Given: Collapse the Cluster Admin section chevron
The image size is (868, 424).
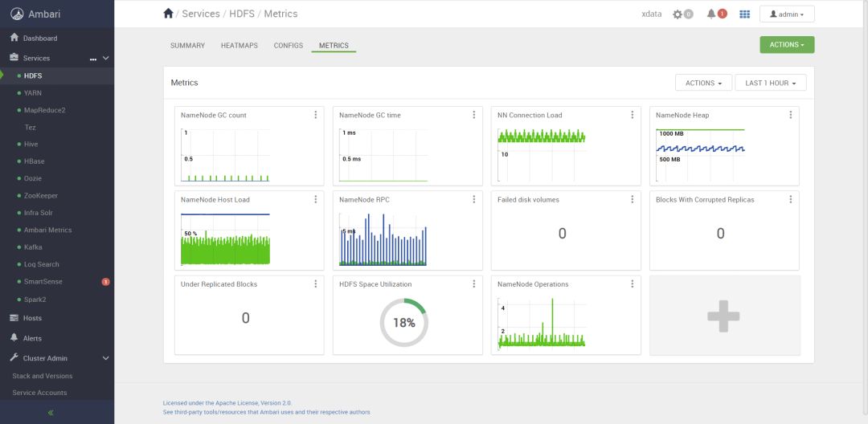Looking at the screenshot, I should [106, 358].
